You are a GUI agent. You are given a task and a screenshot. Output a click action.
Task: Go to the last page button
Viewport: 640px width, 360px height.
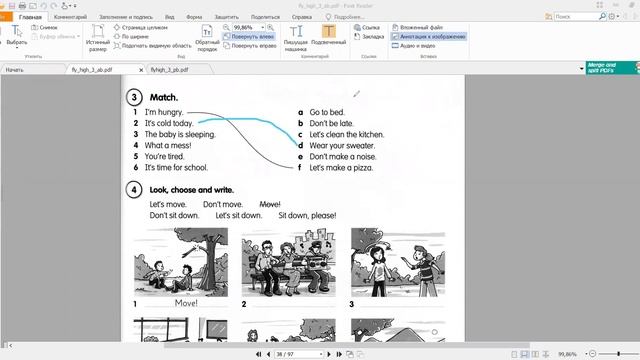coord(339,354)
